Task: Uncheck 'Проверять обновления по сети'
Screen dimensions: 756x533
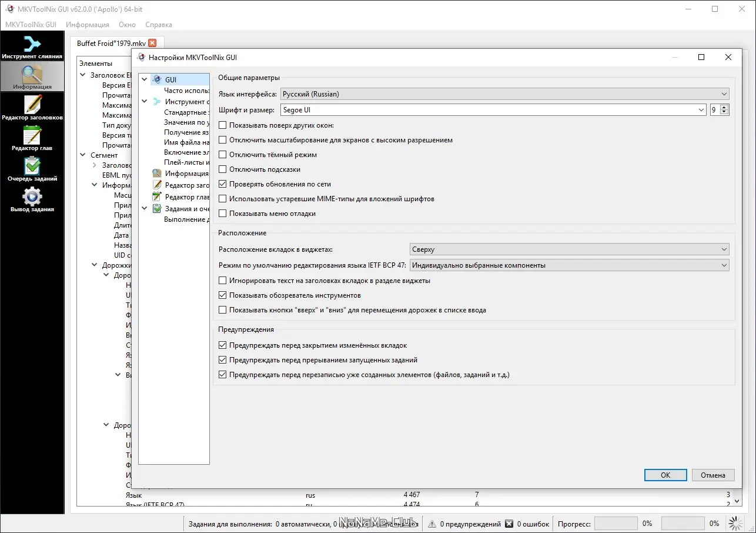Action: tap(222, 184)
